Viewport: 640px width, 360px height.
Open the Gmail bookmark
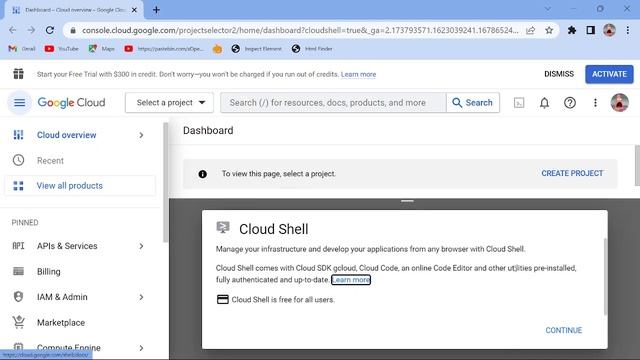click(x=22, y=49)
